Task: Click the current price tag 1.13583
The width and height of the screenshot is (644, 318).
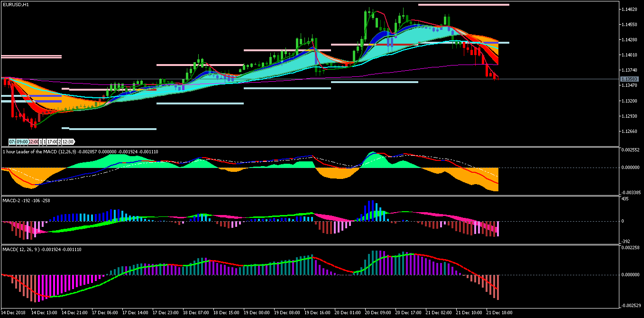Action: [x=629, y=79]
